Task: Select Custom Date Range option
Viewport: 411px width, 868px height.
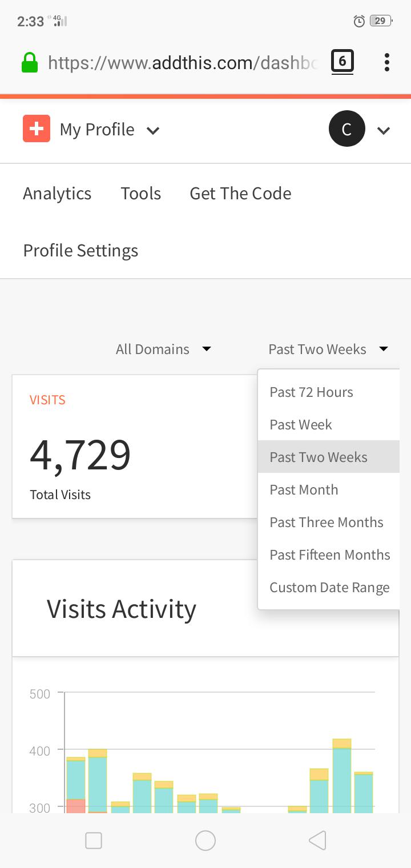Action: tap(328, 588)
